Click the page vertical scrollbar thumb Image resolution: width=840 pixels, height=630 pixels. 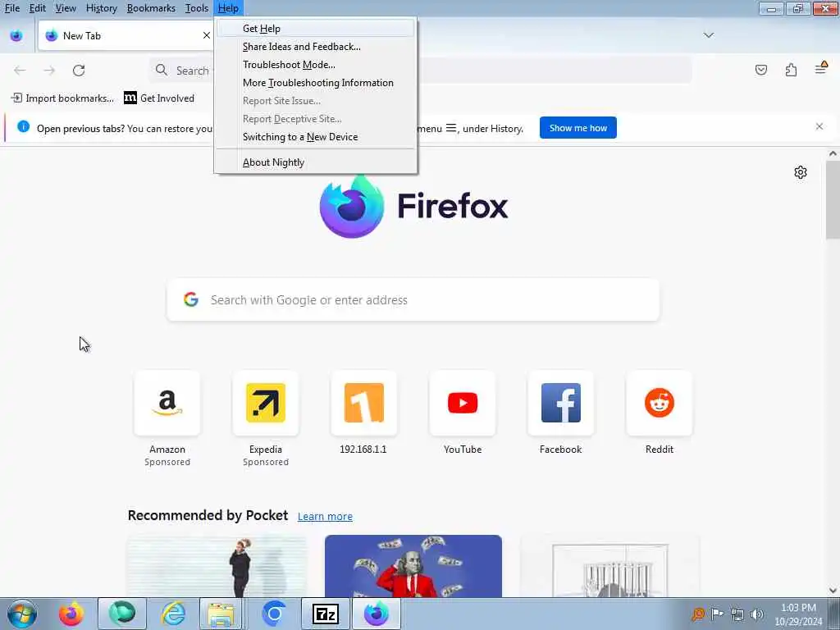pyautogui.click(x=833, y=200)
